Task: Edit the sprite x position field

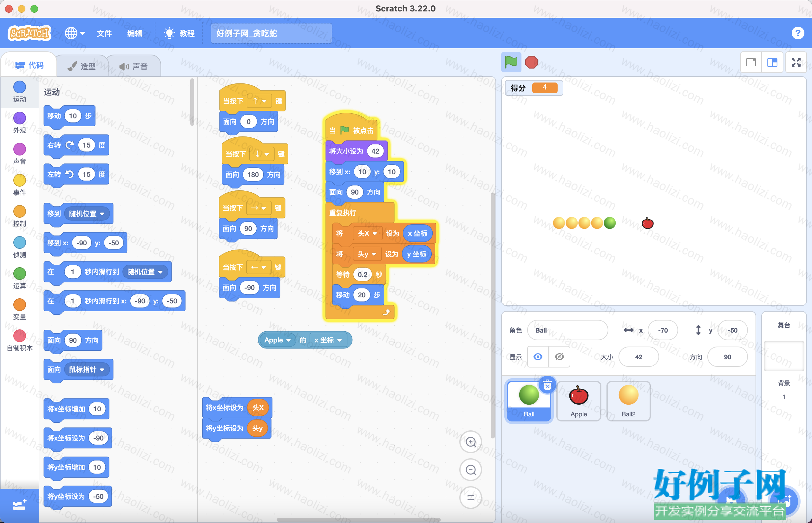Action: 663,330
